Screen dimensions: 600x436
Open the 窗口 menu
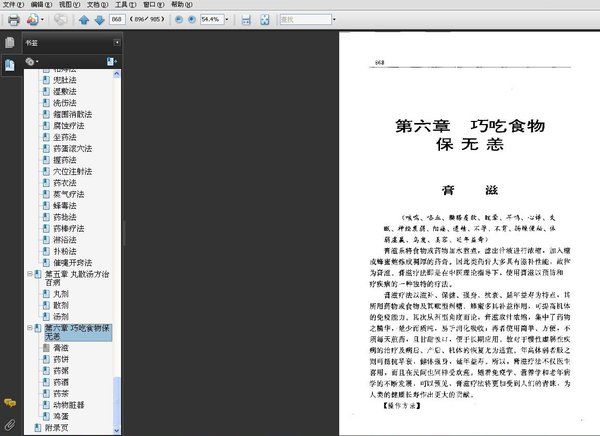click(153, 5)
